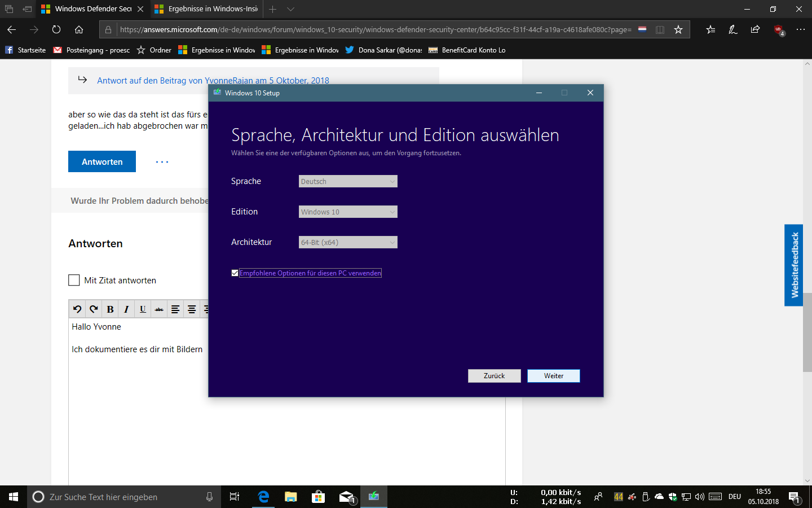Open the Ordner favorites folder
812x508 pixels.
coord(154,50)
